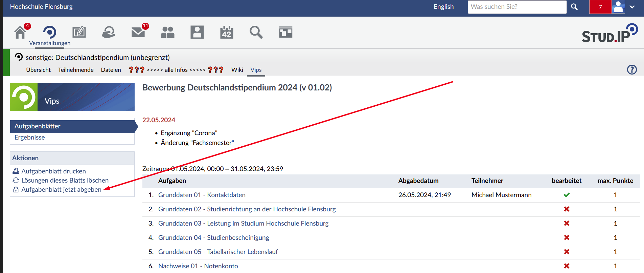Open the Community people icon
Screen dimensions: 644x273
tap(167, 33)
